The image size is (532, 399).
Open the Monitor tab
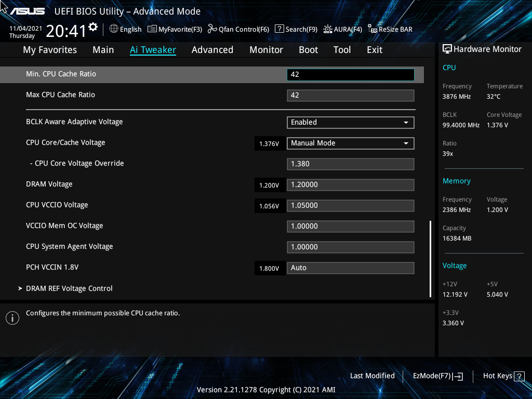(267, 50)
